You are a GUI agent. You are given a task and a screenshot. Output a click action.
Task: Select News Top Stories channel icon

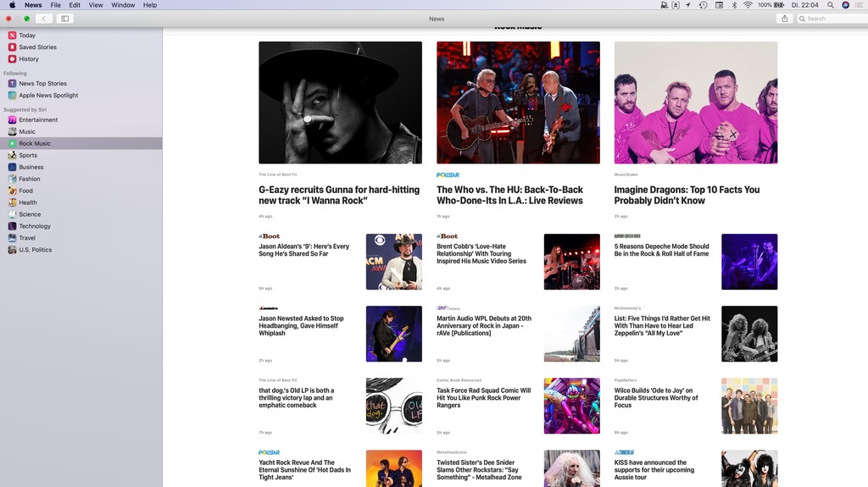pos(12,84)
